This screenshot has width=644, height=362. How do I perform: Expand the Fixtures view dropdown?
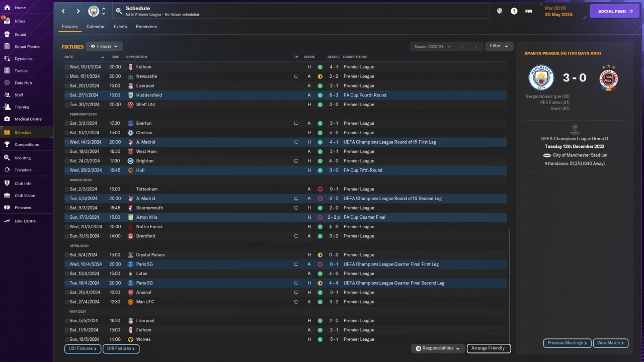pyautogui.click(x=104, y=46)
